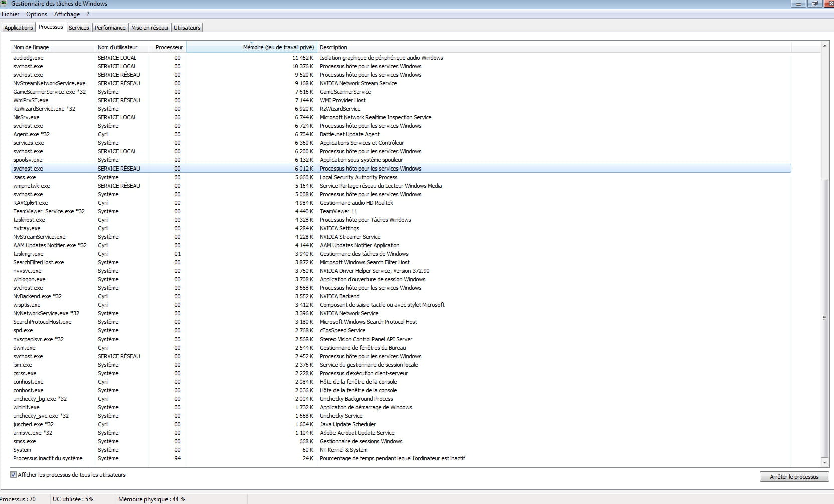Click the scroll down arrow of the process list

click(x=825, y=462)
